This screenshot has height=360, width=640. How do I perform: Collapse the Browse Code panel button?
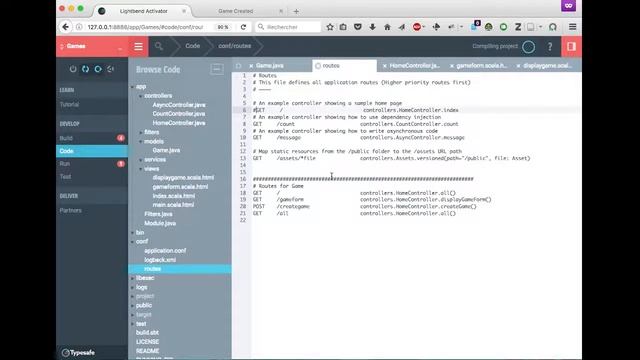(x=217, y=69)
